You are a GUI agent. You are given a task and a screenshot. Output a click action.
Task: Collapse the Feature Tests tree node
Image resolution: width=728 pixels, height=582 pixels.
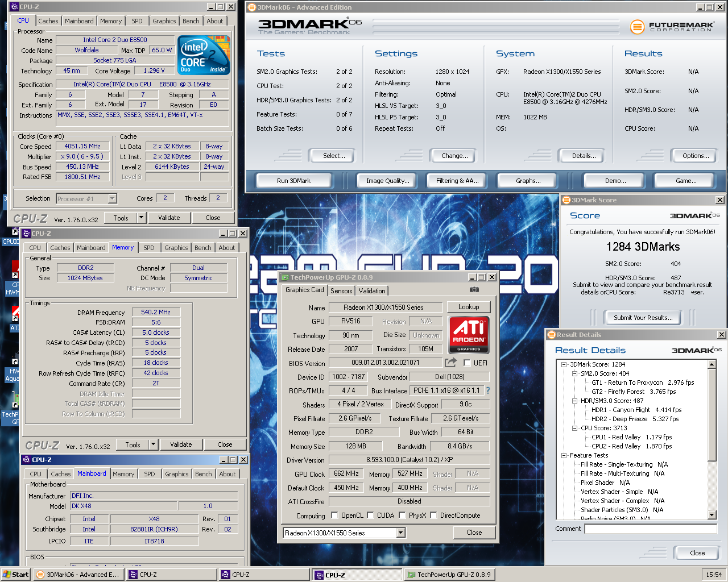click(x=564, y=455)
